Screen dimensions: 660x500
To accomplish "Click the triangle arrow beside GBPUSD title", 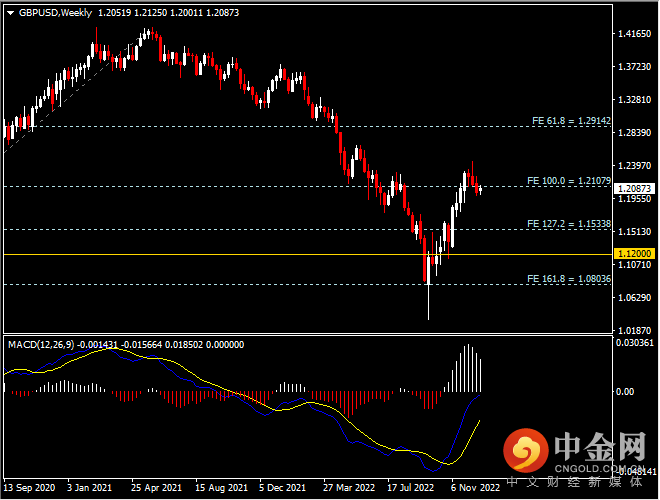I will tap(9, 13).
